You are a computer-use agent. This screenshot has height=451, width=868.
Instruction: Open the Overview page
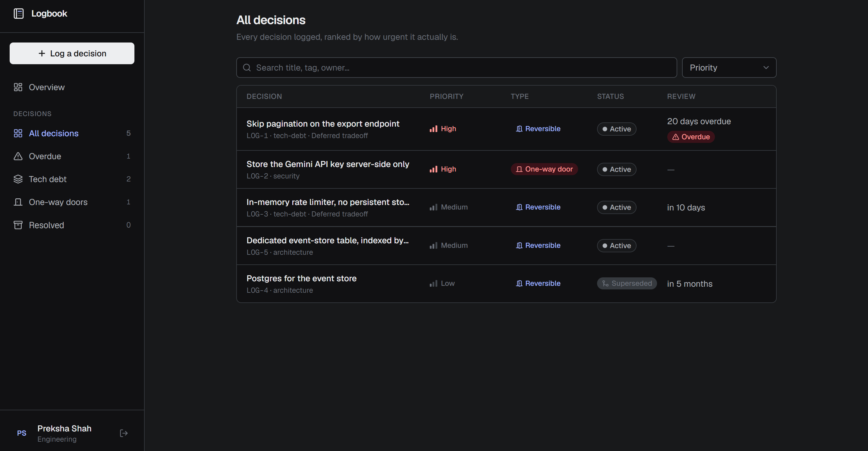(x=72, y=87)
